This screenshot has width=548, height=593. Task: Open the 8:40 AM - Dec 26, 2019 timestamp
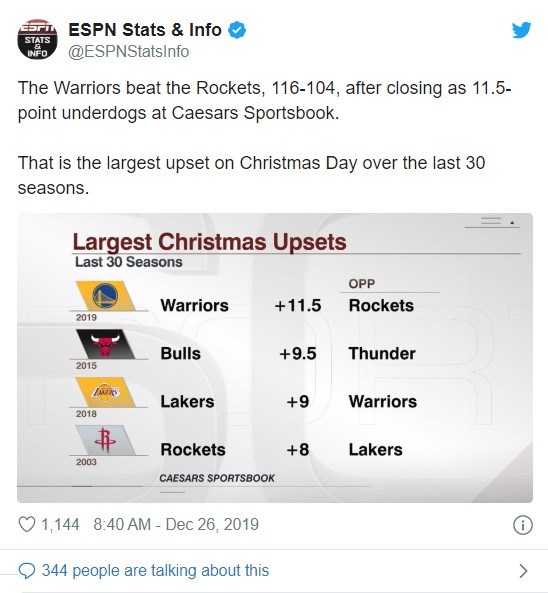pyautogui.click(x=176, y=525)
